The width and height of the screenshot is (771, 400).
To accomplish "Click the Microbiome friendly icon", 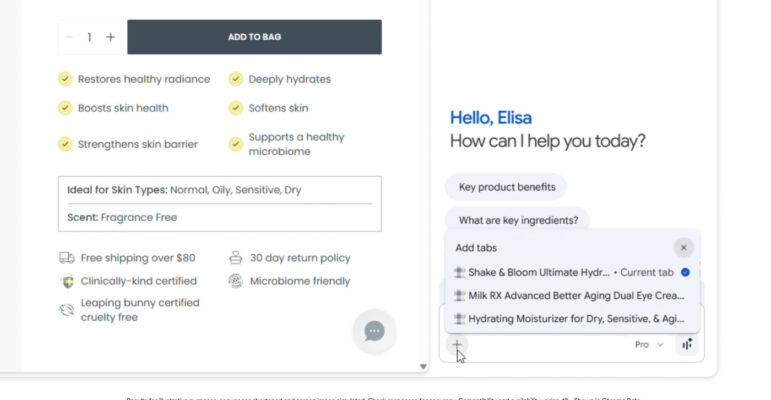I will [x=235, y=281].
